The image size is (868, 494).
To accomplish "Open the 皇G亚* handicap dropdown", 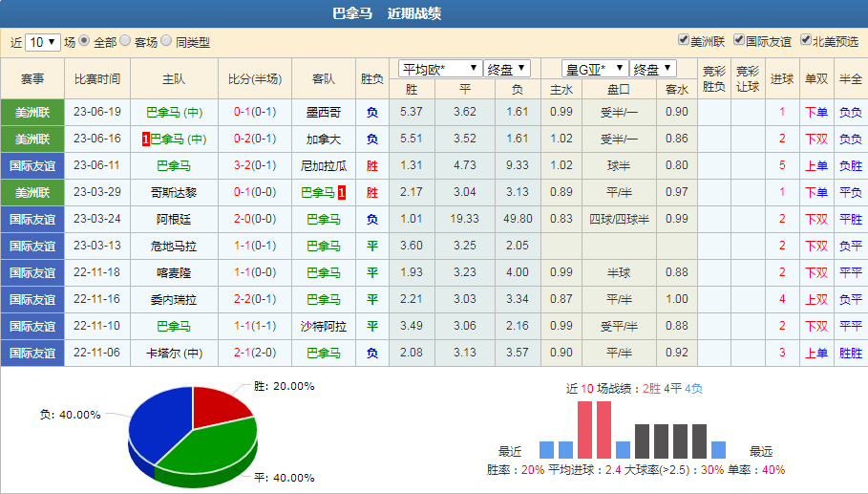I will click(x=595, y=69).
